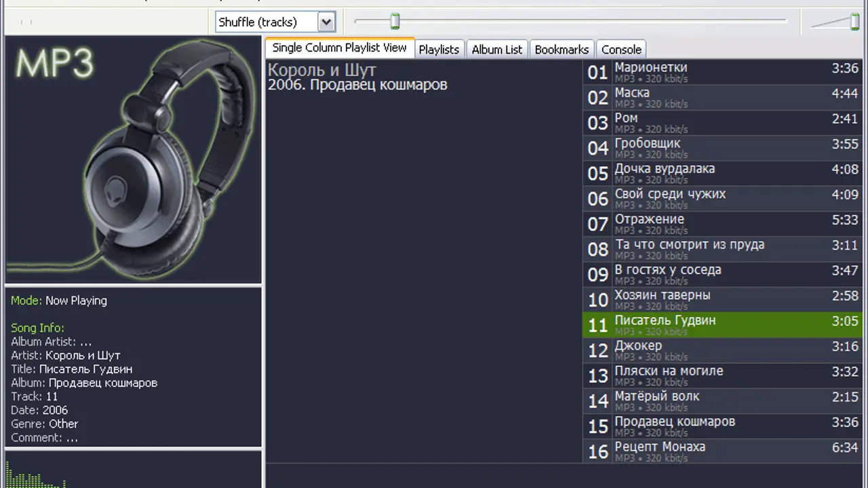
Task: Click the MP3 headphones album art
Action: click(x=134, y=160)
